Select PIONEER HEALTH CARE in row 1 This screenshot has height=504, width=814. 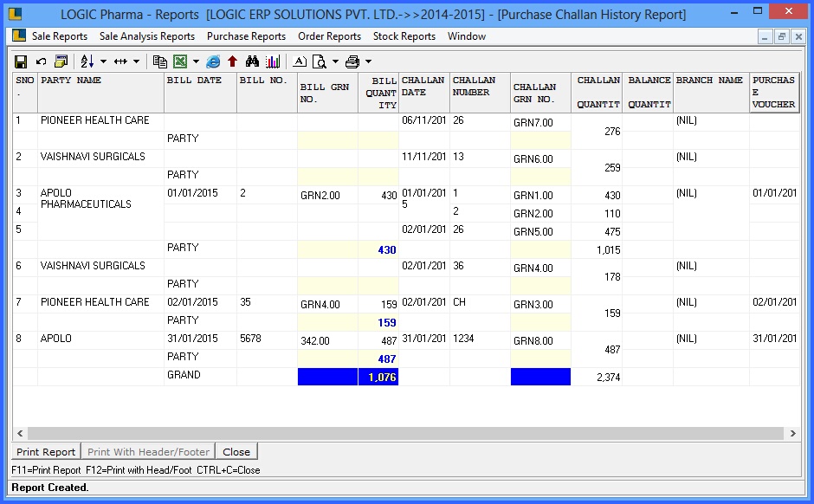tap(95, 120)
